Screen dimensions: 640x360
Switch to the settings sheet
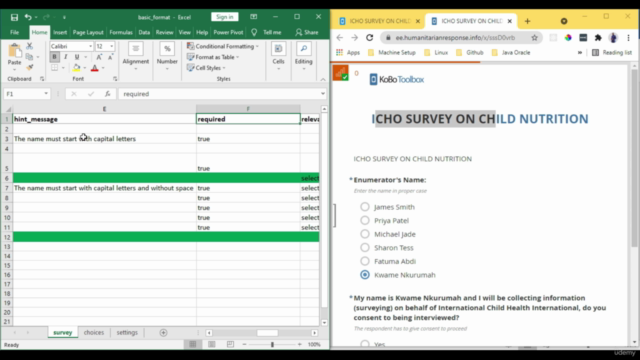coord(127,333)
